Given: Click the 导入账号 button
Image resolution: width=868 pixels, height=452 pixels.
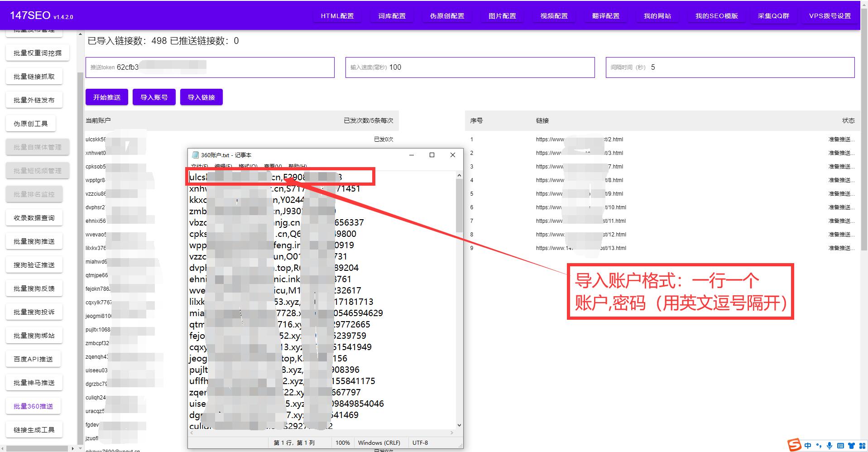Looking at the screenshot, I should pyautogui.click(x=154, y=96).
